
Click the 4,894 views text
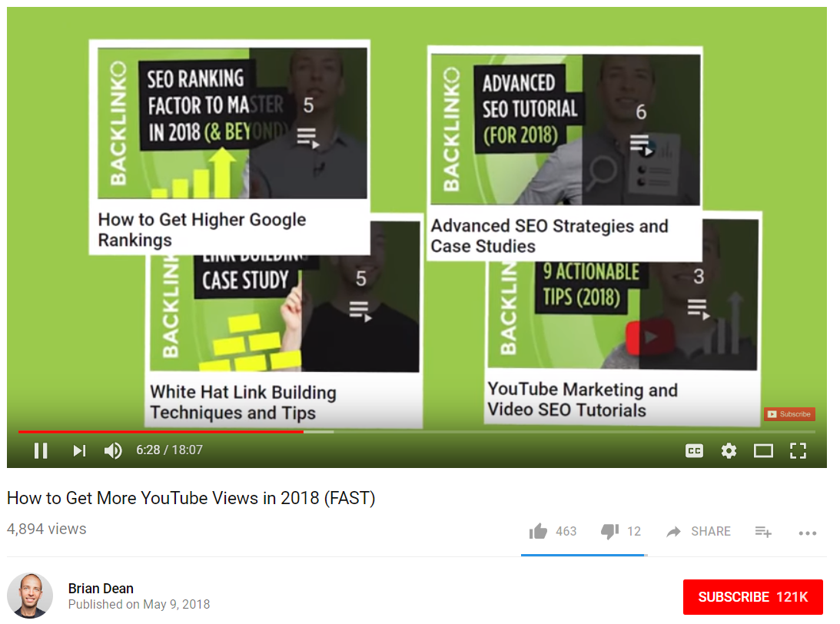tap(47, 529)
